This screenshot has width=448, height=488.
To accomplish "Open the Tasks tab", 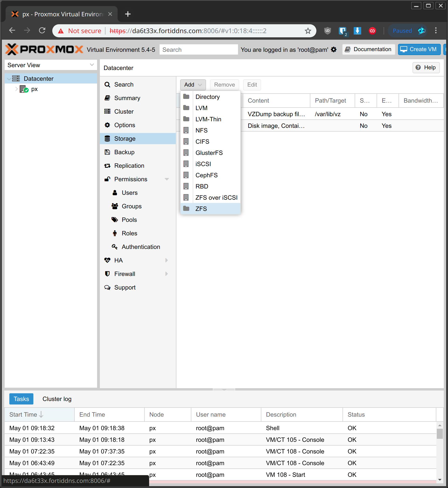I will coord(21,399).
